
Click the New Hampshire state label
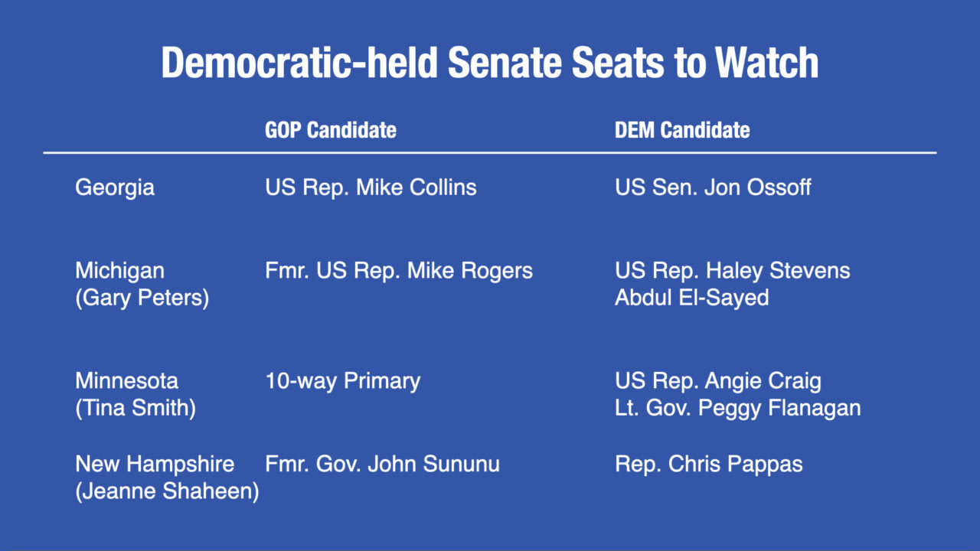point(155,464)
